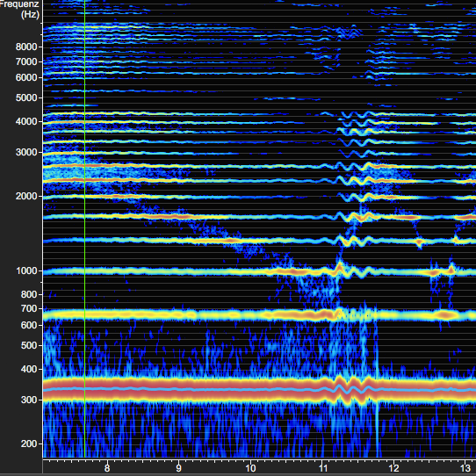Select the 5000 frequency axis label
476x476 pixels.
(26, 98)
